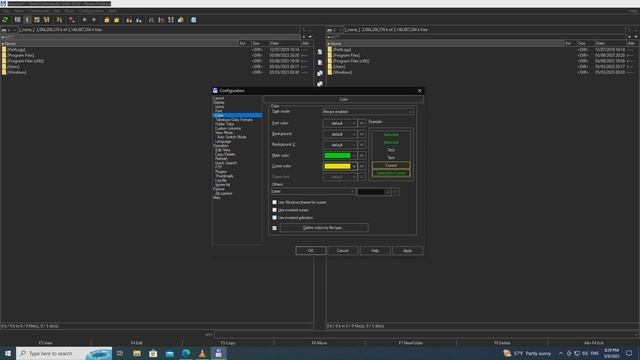Click the Windows taskbar search box
Screen dimensions: 640x360
(x=64, y=353)
